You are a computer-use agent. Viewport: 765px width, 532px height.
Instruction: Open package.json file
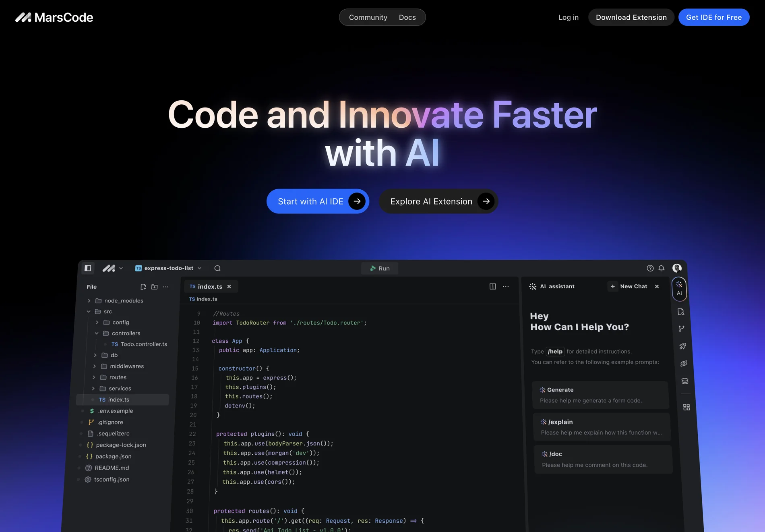pyautogui.click(x=109, y=456)
